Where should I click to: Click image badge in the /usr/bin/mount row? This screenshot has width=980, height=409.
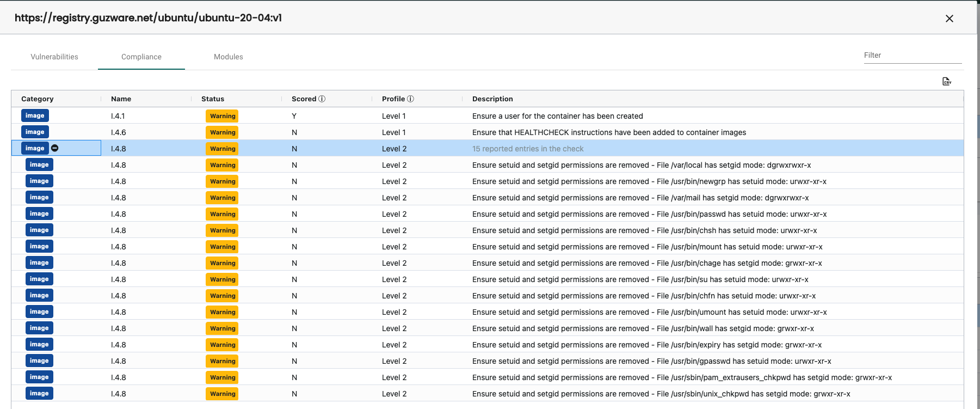click(x=39, y=246)
